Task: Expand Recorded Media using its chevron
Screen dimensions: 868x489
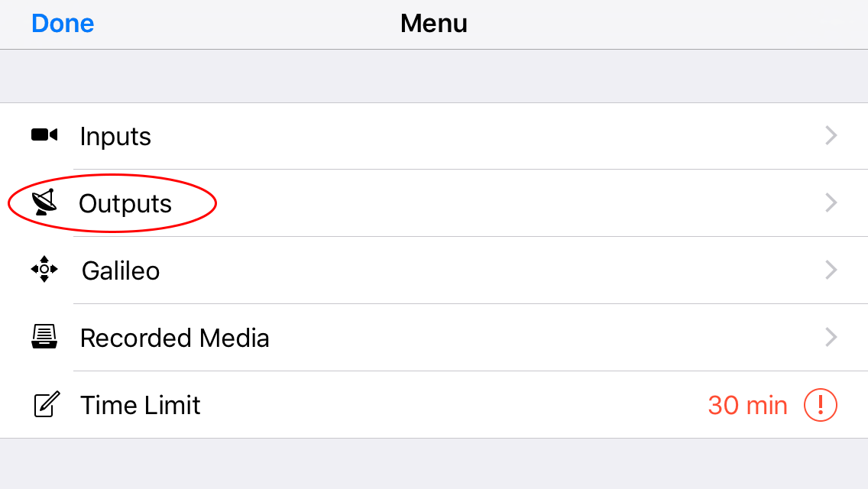Action: pos(831,337)
